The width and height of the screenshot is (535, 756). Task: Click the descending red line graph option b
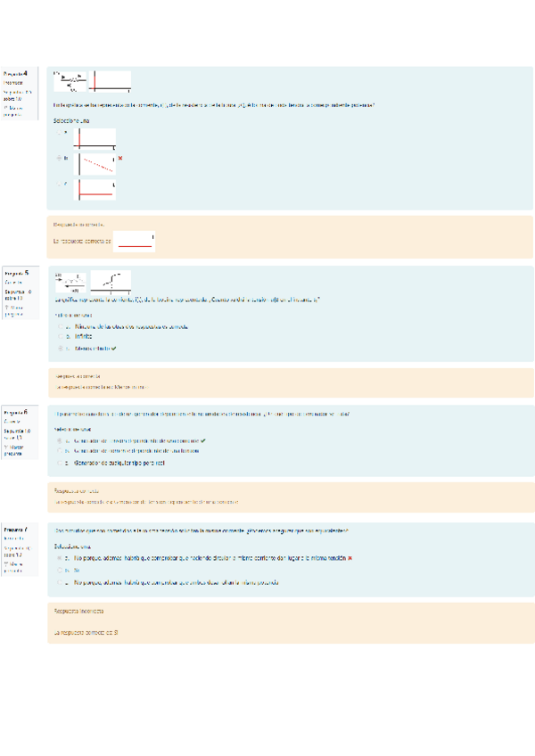click(x=96, y=162)
